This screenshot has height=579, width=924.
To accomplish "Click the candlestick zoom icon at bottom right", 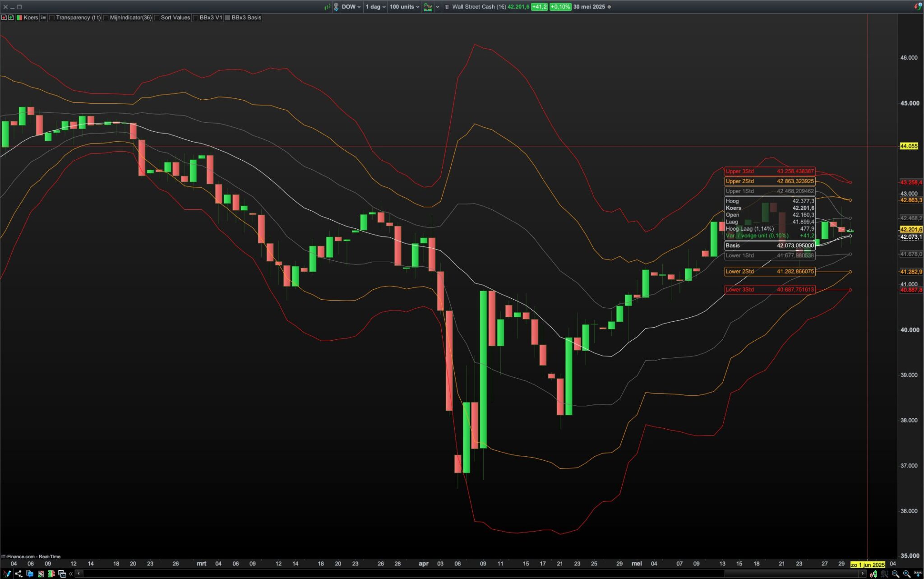I will pos(873,574).
